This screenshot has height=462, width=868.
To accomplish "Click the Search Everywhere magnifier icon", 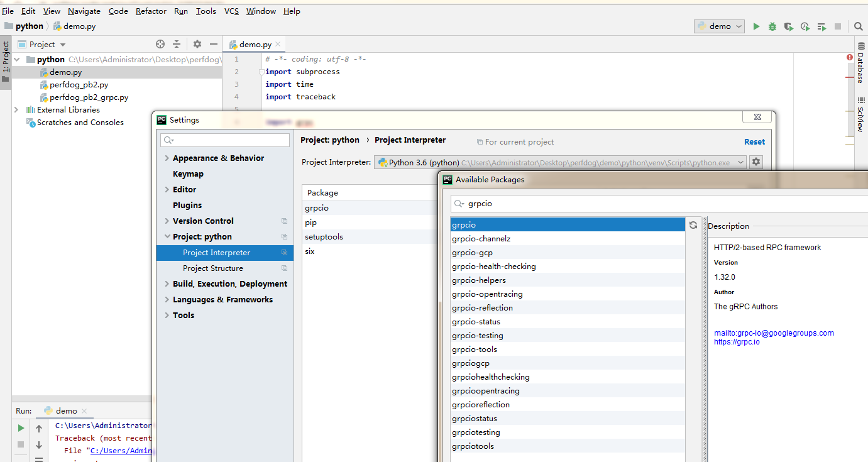I will 859,26.
